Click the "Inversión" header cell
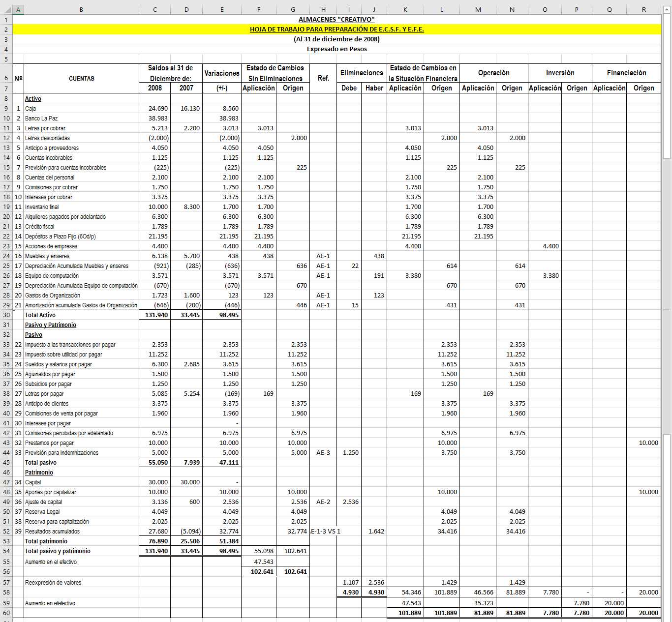The image size is (672, 622). (560, 73)
